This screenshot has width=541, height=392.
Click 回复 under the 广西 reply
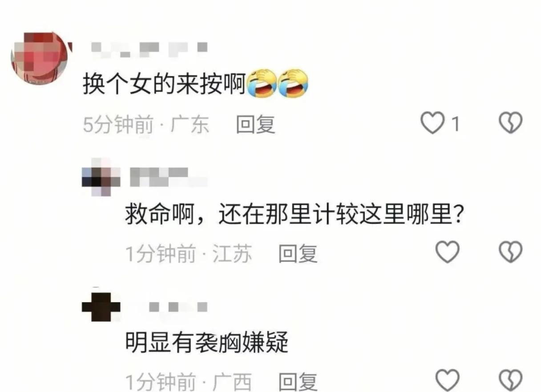[298, 382]
